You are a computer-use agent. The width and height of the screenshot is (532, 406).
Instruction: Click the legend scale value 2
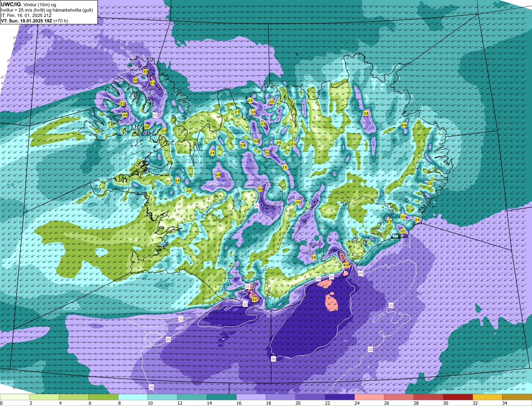click(30, 403)
